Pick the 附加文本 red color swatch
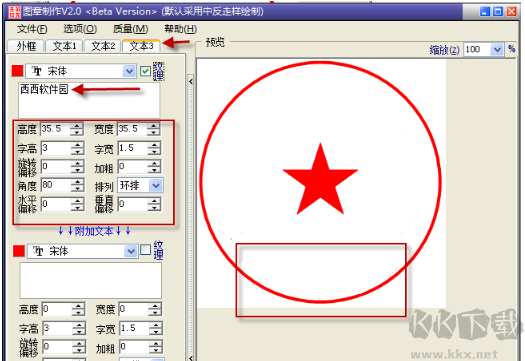This screenshot has width=525, height=361. pyautogui.click(x=19, y=251)
